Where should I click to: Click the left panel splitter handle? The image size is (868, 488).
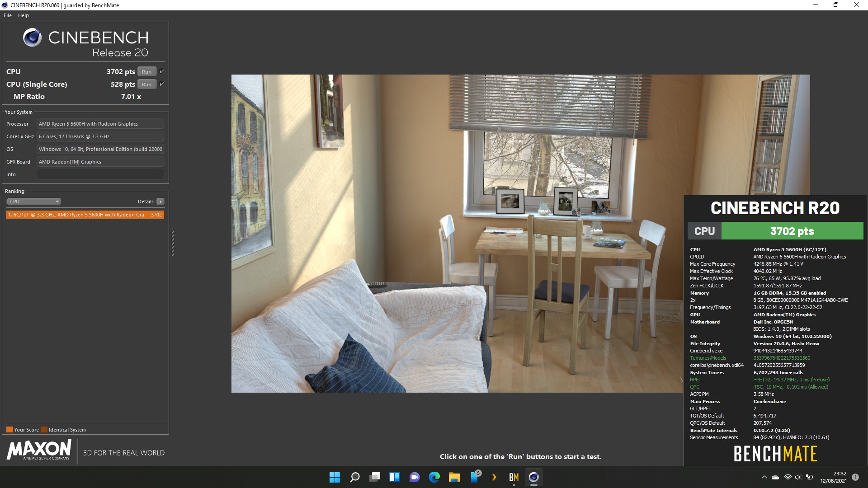[173, 243]
